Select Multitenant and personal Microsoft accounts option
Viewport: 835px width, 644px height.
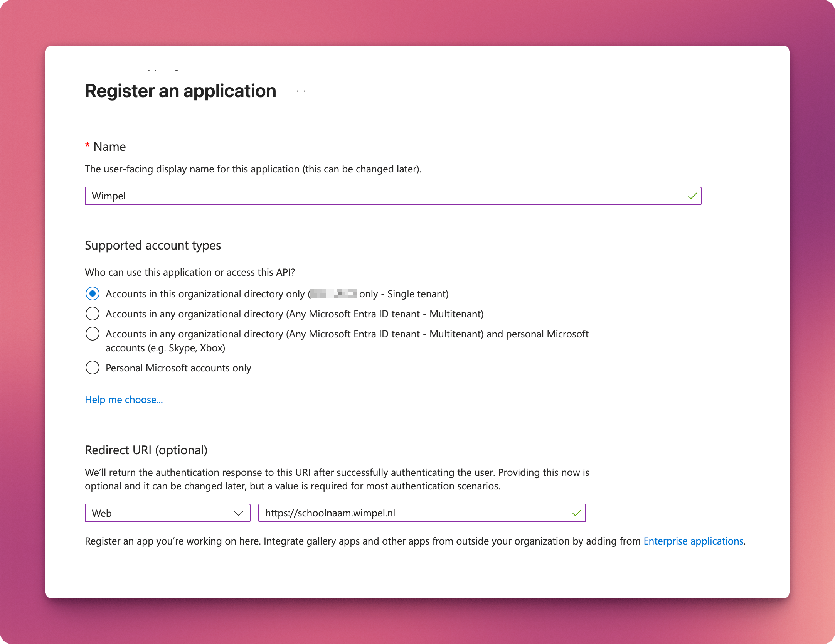[x=93, y=334]
